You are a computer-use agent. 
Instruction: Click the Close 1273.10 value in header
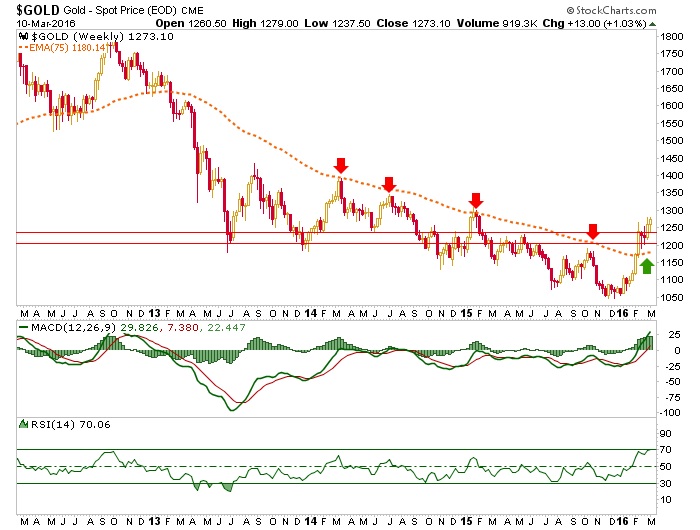pyautogui.click(x=413, y=23)
